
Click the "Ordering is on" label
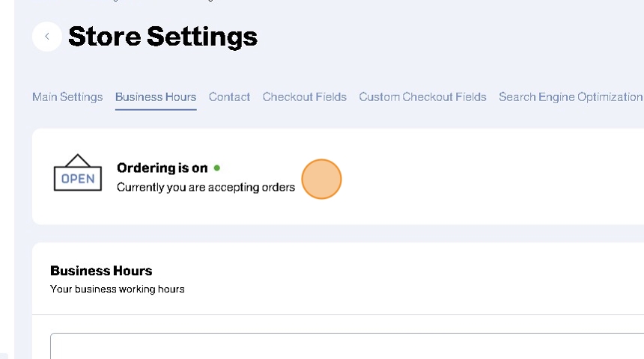[x=162, y=168]
